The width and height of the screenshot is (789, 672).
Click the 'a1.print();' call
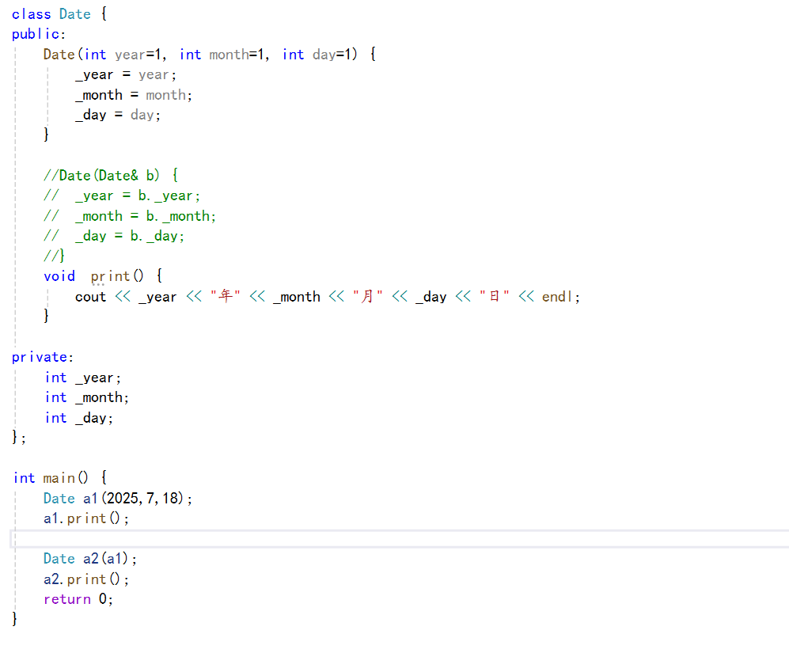[x=86, y=518]
